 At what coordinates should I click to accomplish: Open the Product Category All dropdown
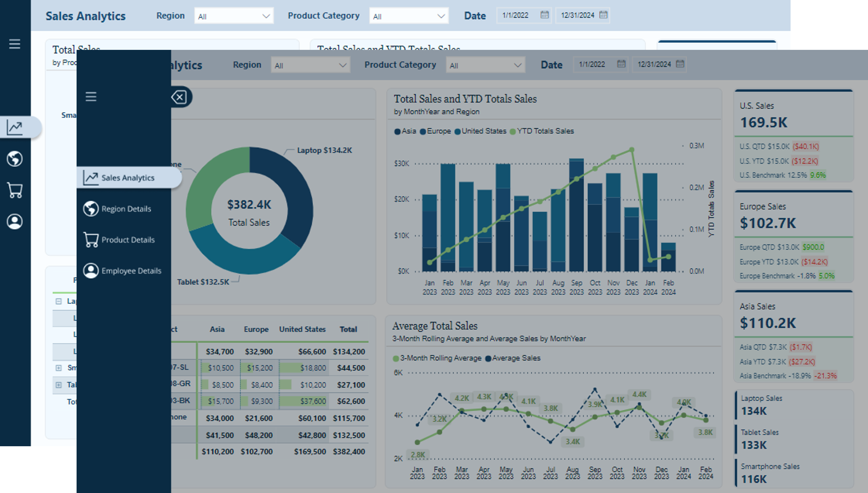[x=485, y=65]
